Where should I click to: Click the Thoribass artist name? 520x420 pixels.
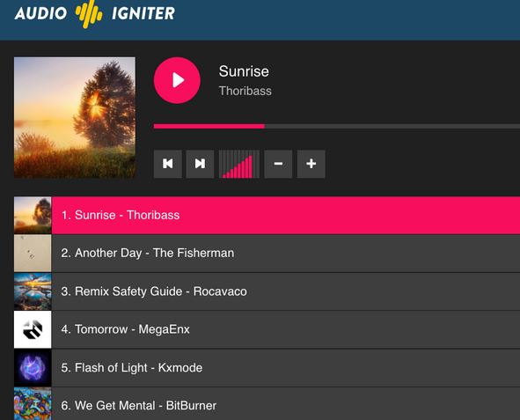point(245,91)
